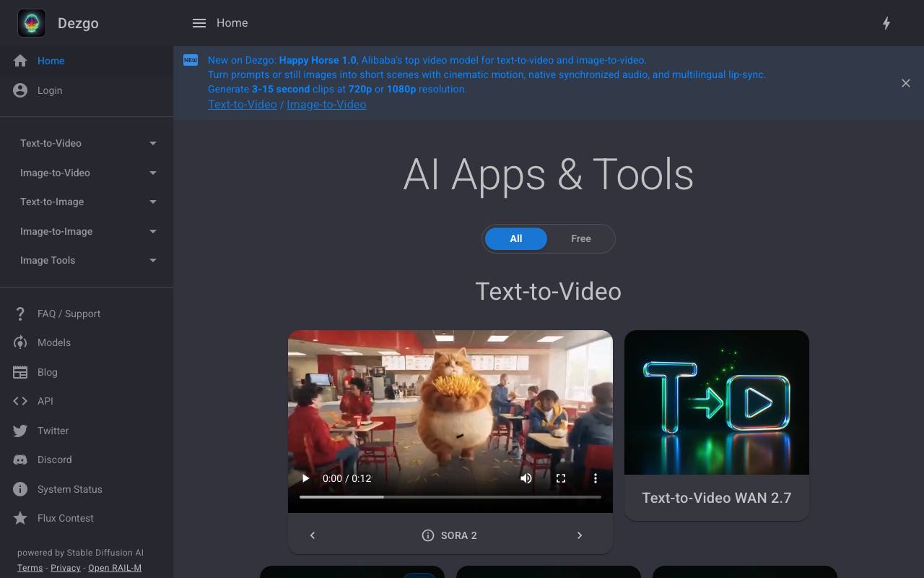This screenshot has width=924, height=578.
Task: Open the Flux Contest page
Action: (87, 518)
